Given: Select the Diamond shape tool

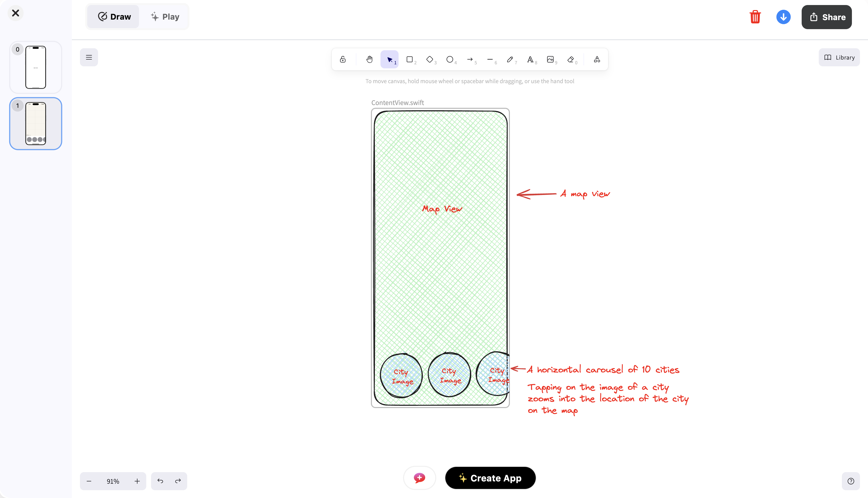Looking at the screenshot, I should [429, 60].
